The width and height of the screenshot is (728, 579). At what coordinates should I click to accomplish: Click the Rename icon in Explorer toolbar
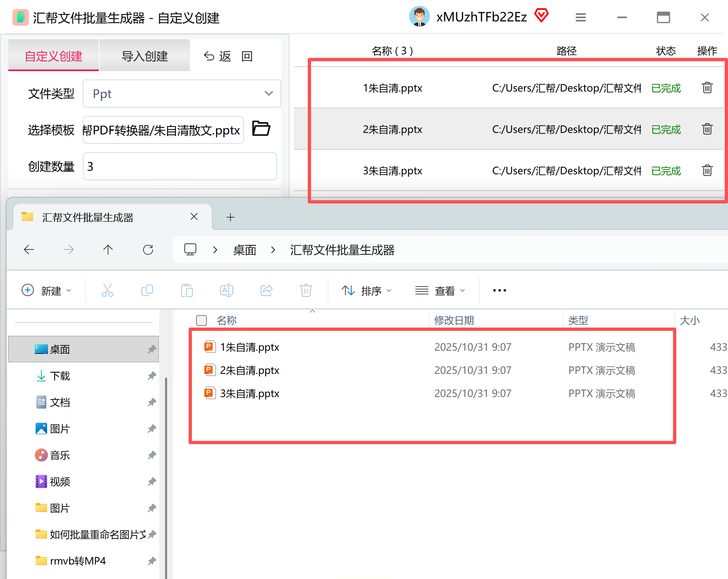(226, 290)
